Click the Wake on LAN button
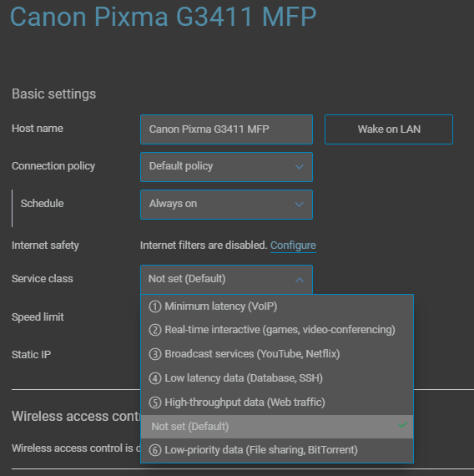Viewport: 474px width, 476px height. [389, 129]
